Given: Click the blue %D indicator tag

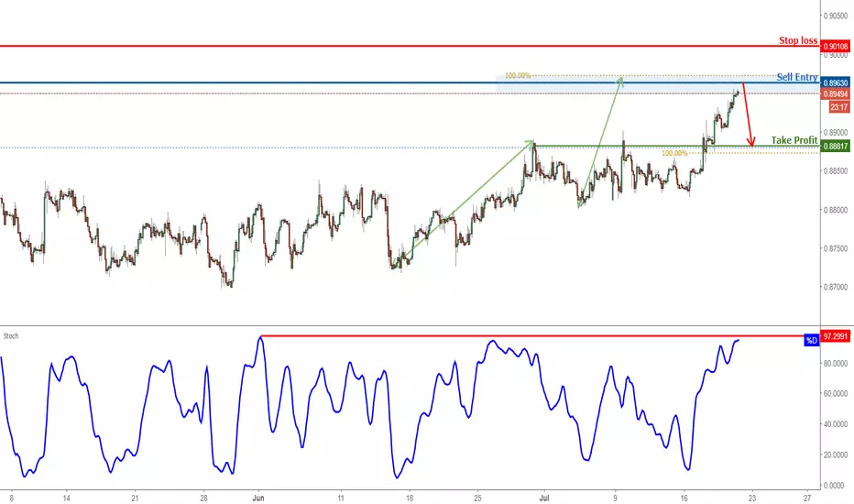Looking at the screenshot, I should pyautogui.click(x=812, y=341).
